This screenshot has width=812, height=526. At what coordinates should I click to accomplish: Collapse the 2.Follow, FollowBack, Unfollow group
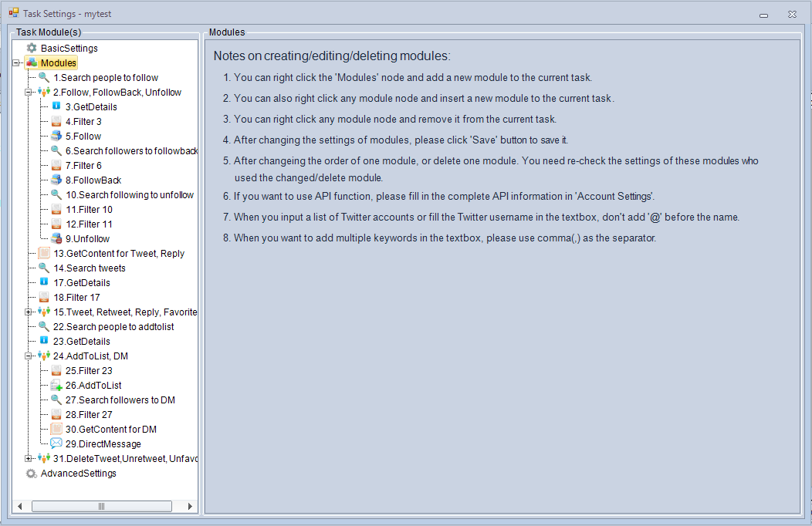coord(29,92)
